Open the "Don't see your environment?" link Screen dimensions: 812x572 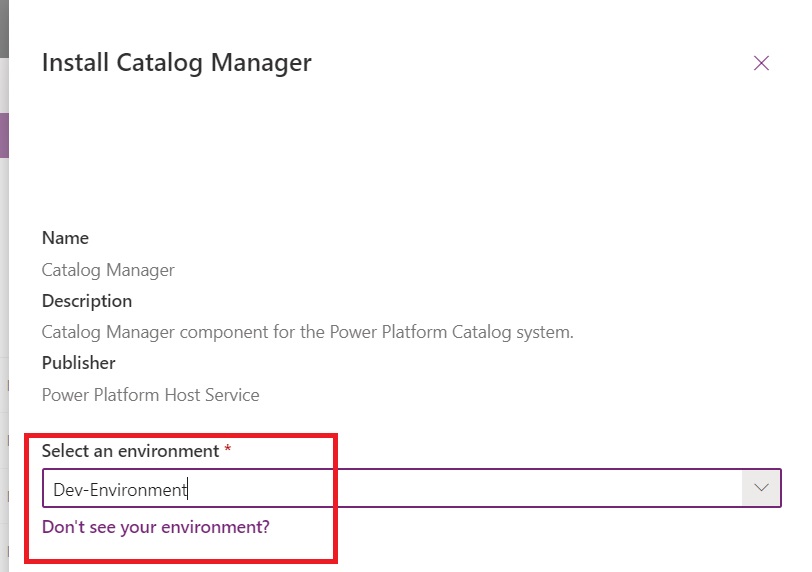pyautogui.click(x=155, y=526)
